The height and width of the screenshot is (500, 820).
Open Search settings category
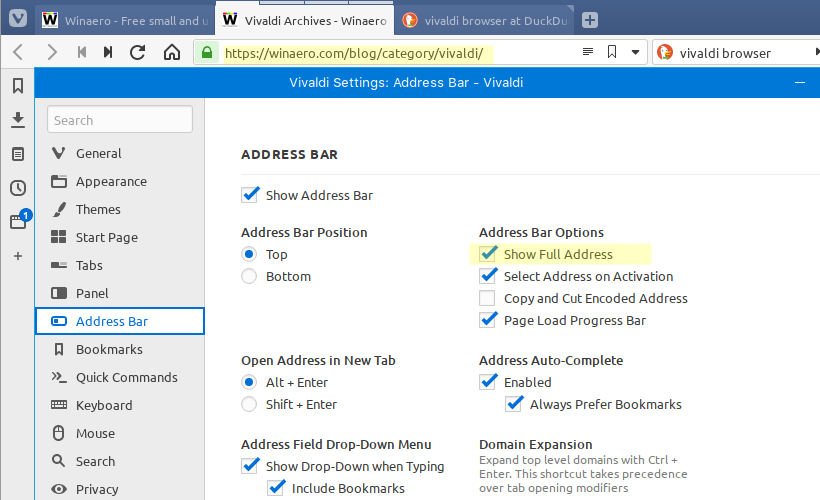tap(120, 461)
